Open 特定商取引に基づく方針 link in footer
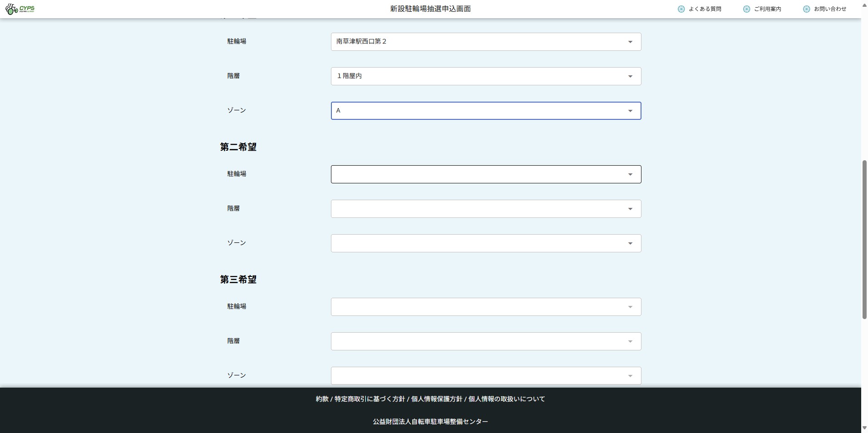Screen dimensions: 868x433 pyautogui.click(x=370, y=399)
